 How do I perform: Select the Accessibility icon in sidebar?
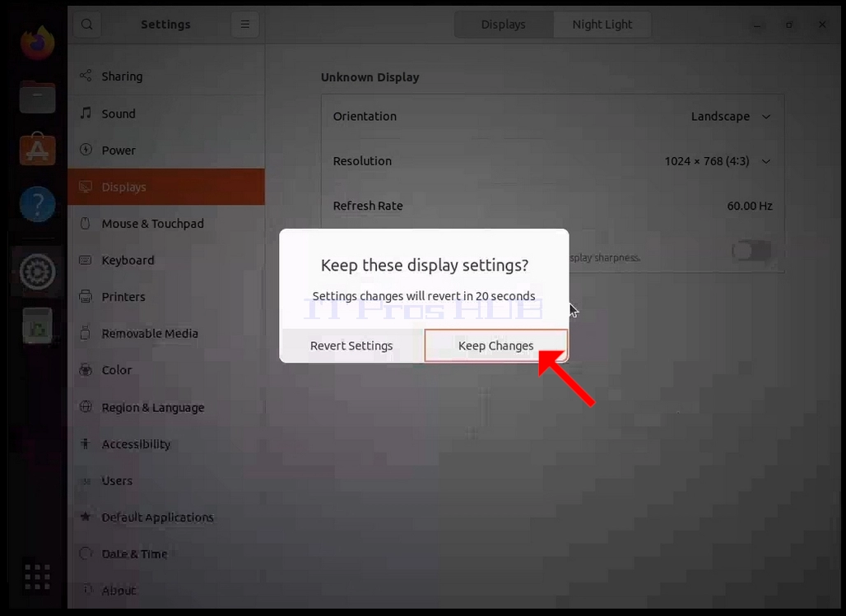86,443
